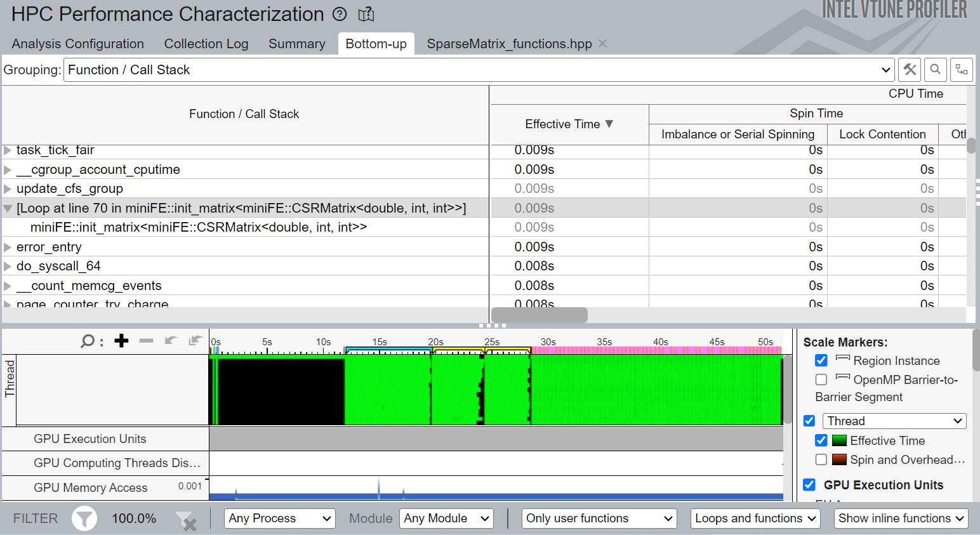Open the Loops and functions dropdown

pyautogui.click(x=755, y=518)
